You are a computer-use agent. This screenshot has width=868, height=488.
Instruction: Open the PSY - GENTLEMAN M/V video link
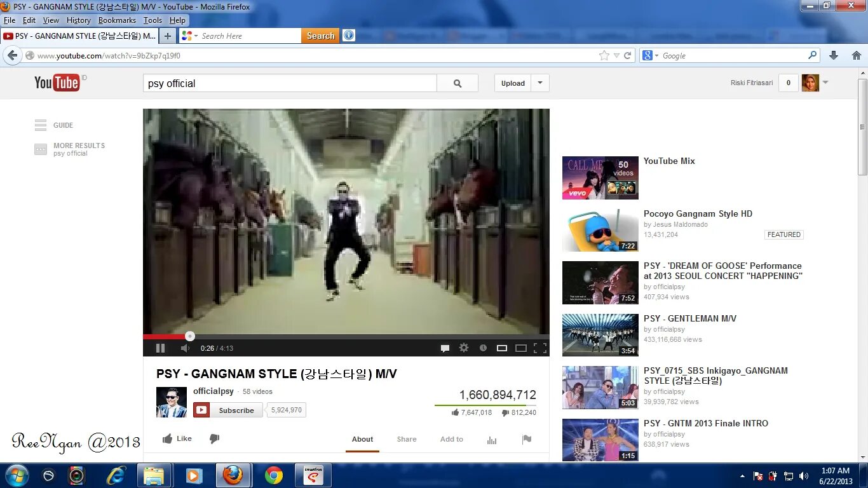690,318
